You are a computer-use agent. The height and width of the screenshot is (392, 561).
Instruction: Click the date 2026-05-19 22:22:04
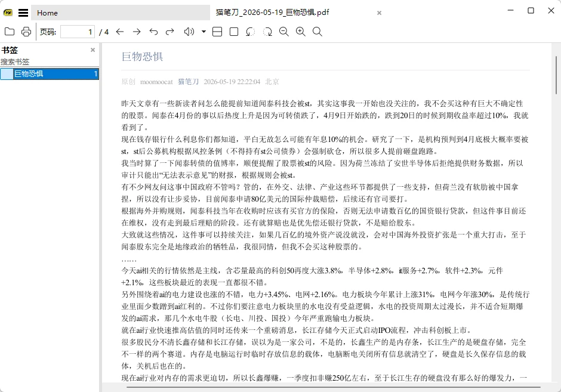click(x=232, y=82)
